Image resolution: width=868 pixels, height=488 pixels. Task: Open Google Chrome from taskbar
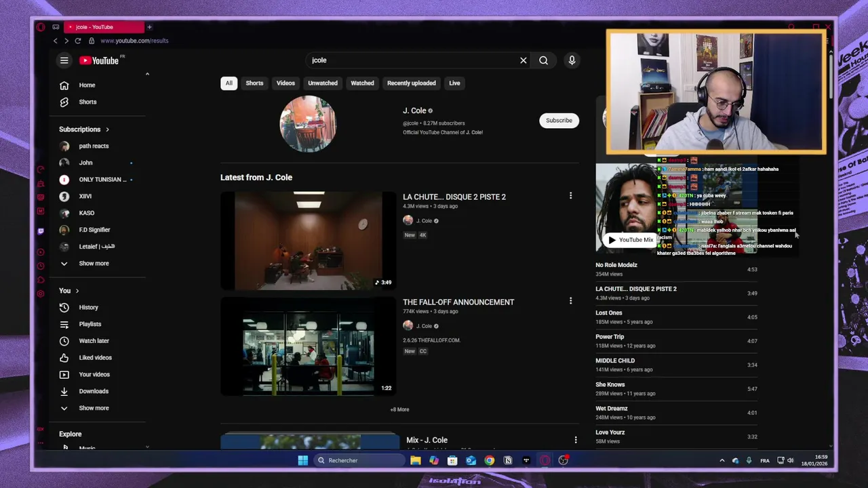[x=489, y=460]
